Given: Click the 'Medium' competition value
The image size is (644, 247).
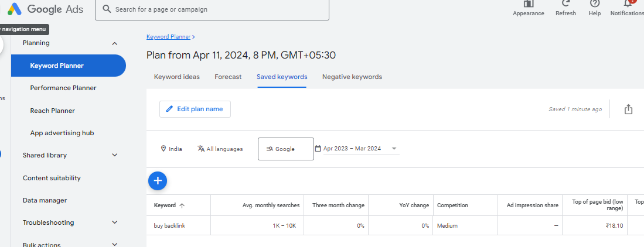Looking at the screenshot, I should click(447, 226).
